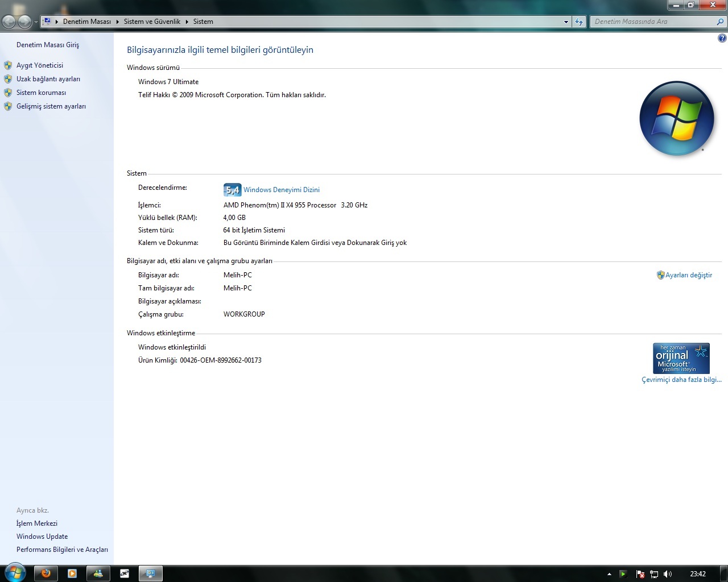The image size is (728, 582).
Task: Click Sistem ve Güvenlik breadcrumb
Action: point(152,22)
